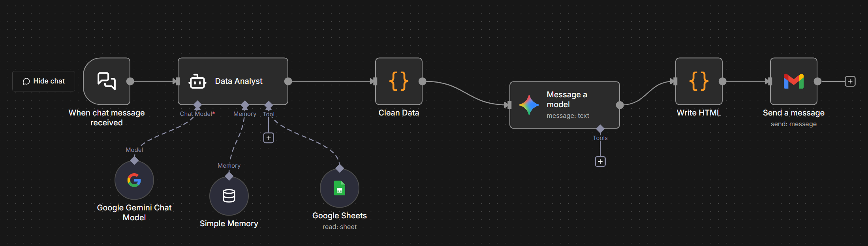
Task: Select the Google Gemini Chat Model node
Action: pyautogui.click(x=134, y=180)
